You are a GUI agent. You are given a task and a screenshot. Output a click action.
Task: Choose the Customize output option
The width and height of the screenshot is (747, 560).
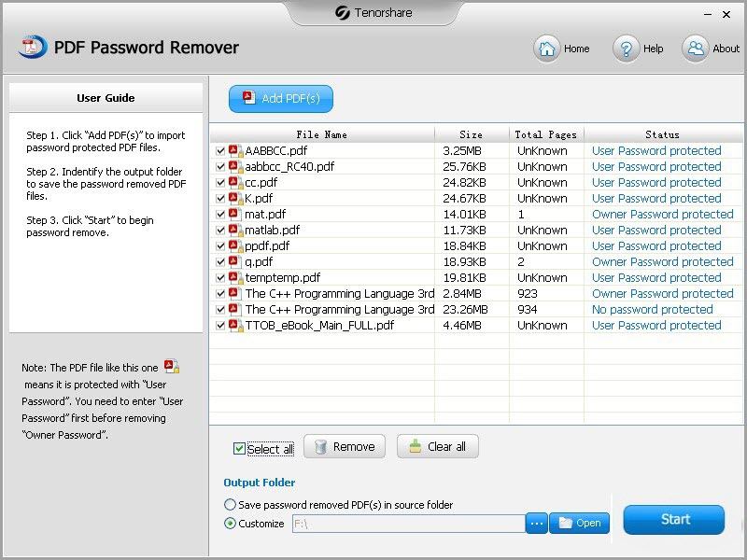tap(229, 524)
